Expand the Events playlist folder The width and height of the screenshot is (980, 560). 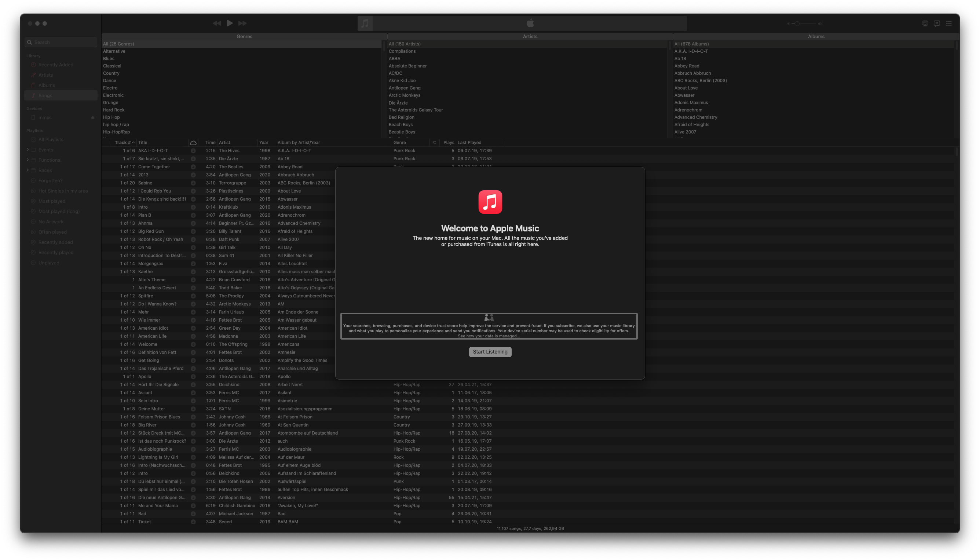tap(28, 150)
